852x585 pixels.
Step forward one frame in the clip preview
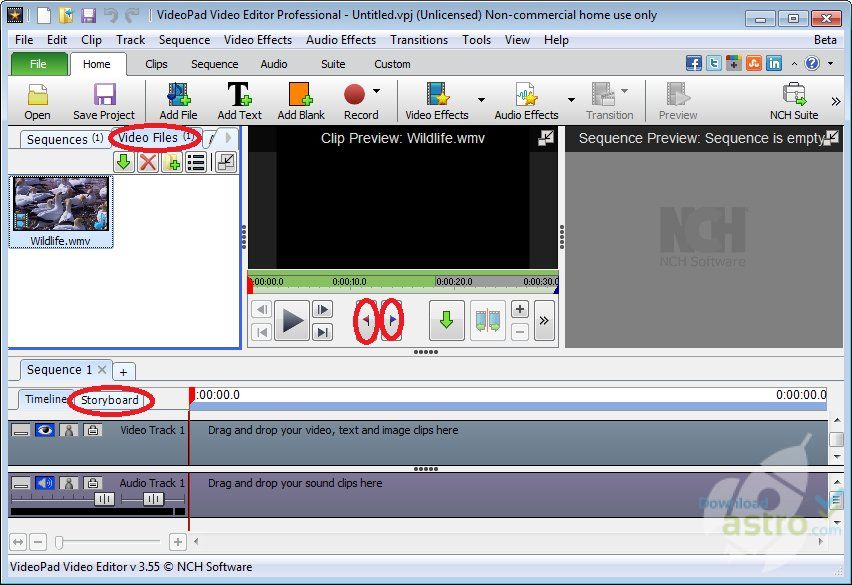pos(322,310)
